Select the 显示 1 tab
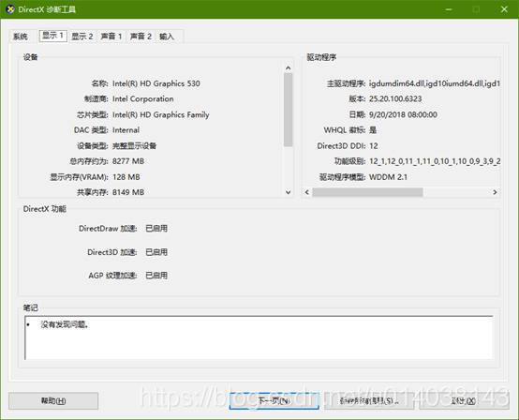 tap(53, 36)
